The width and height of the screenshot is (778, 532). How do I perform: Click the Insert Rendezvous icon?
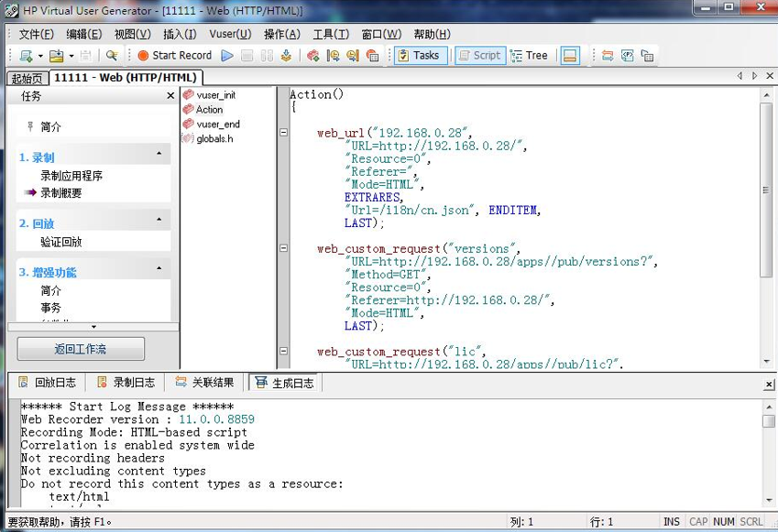[x=373, y=56]
